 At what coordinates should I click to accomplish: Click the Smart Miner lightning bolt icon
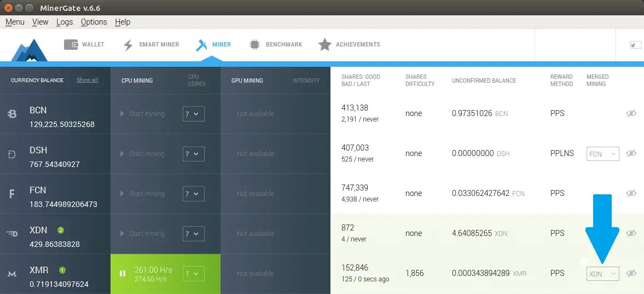click(128, 45)
